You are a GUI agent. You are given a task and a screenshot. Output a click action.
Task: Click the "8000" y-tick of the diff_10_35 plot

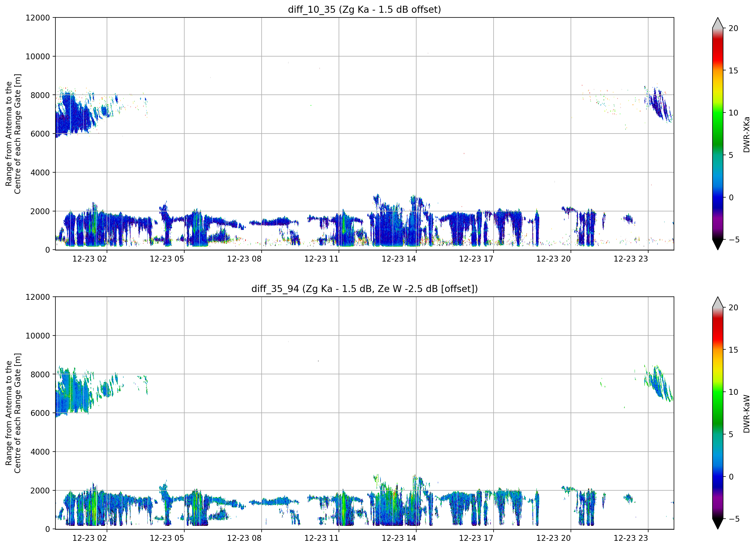click(x=40, y=95)
